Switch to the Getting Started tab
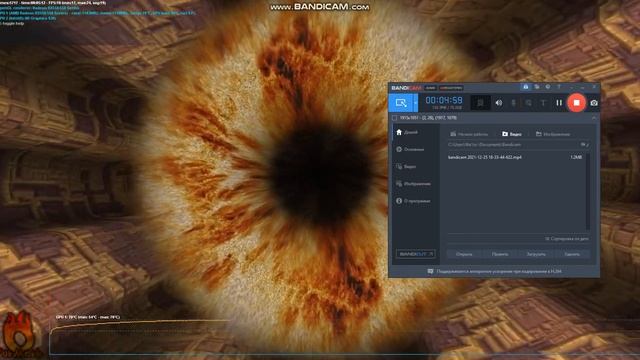The height and width of the screenshot is (360, 640). tap(469, 134)
